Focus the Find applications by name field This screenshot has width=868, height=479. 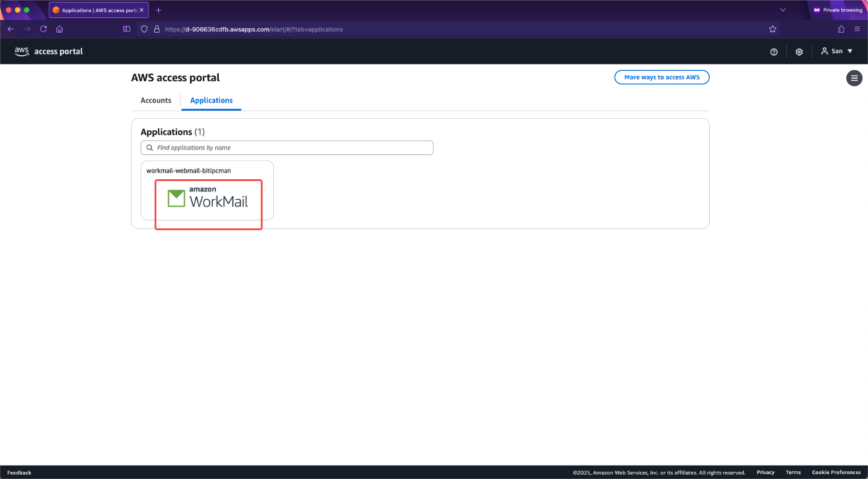tap(287, 148)
